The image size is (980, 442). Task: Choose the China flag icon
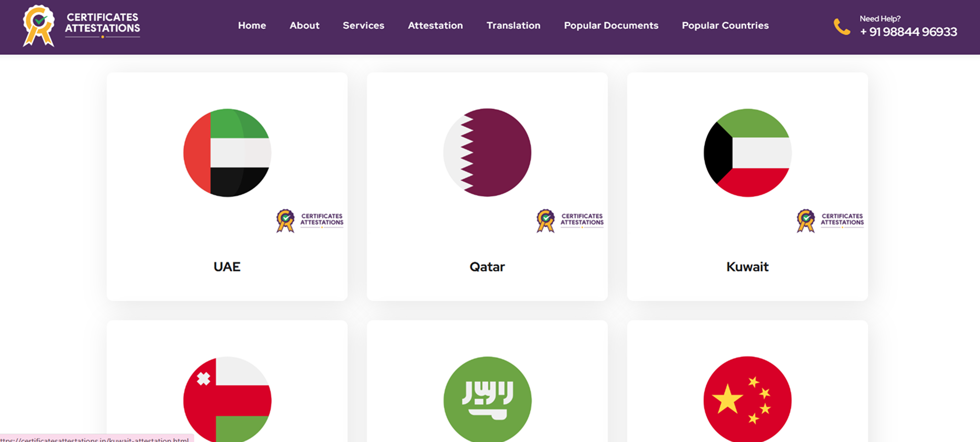point(748,399)
